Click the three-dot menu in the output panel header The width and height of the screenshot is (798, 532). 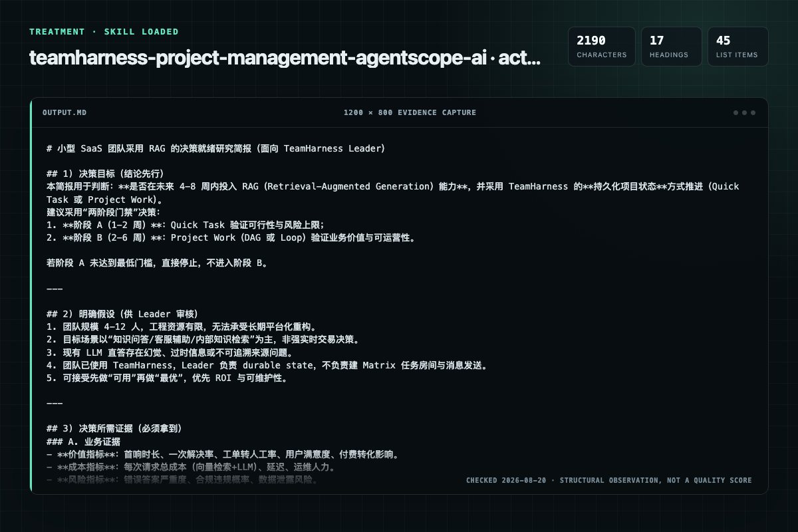click(744, 112)
